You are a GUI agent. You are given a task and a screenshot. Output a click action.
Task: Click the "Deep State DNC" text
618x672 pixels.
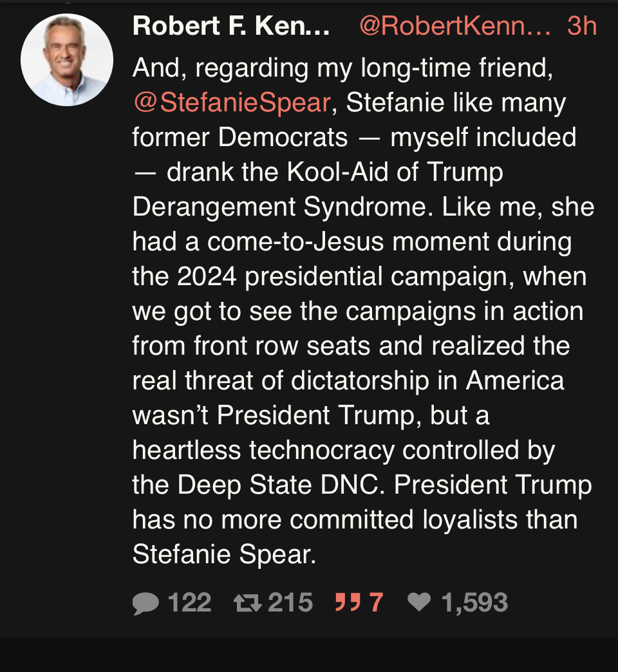[x=278, y=485]
